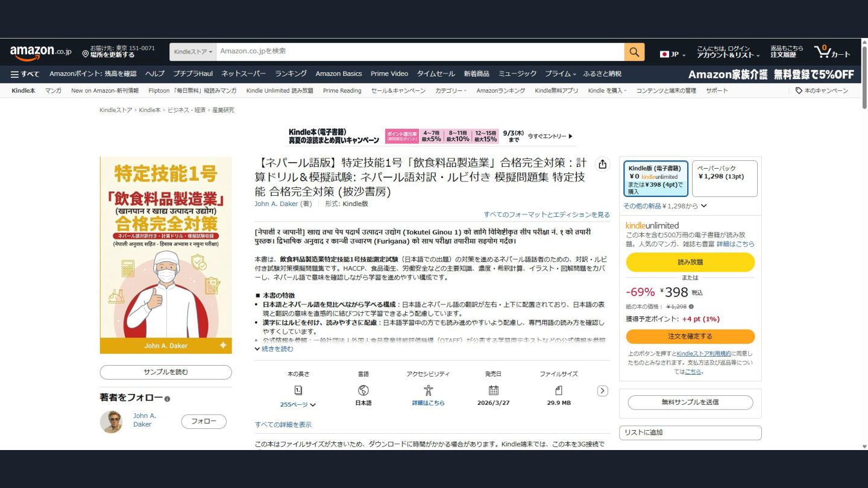This screenshot has height=488, width=868.
Task: Click the 詳細はこちら accessibility link
Action: (429, 403)
